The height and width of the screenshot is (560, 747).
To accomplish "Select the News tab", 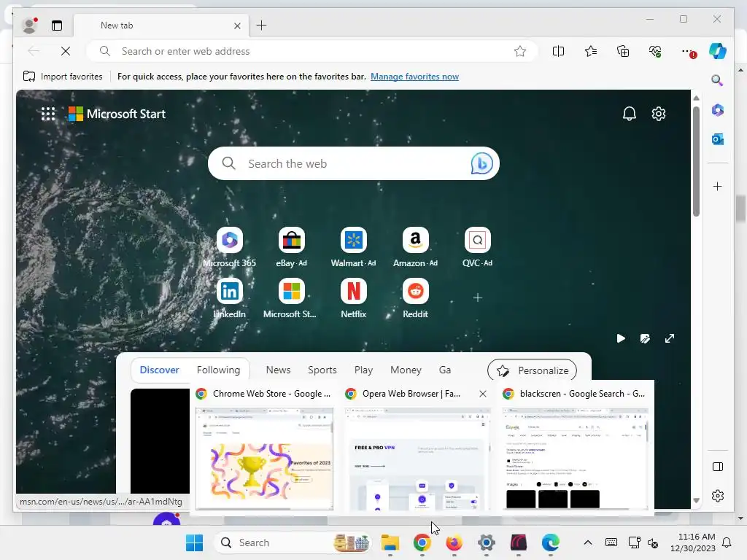I will pos(278,370).
